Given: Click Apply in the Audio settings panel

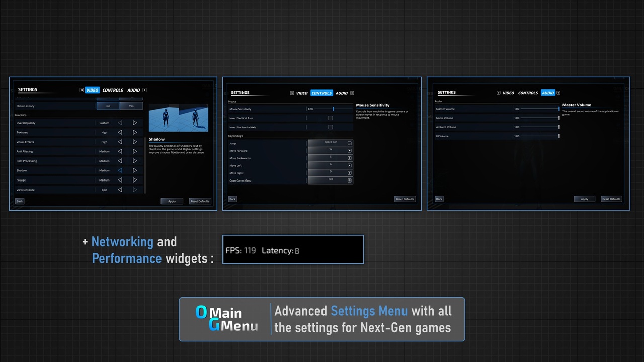Looking at the screenshot, I should tap(584, 199).
